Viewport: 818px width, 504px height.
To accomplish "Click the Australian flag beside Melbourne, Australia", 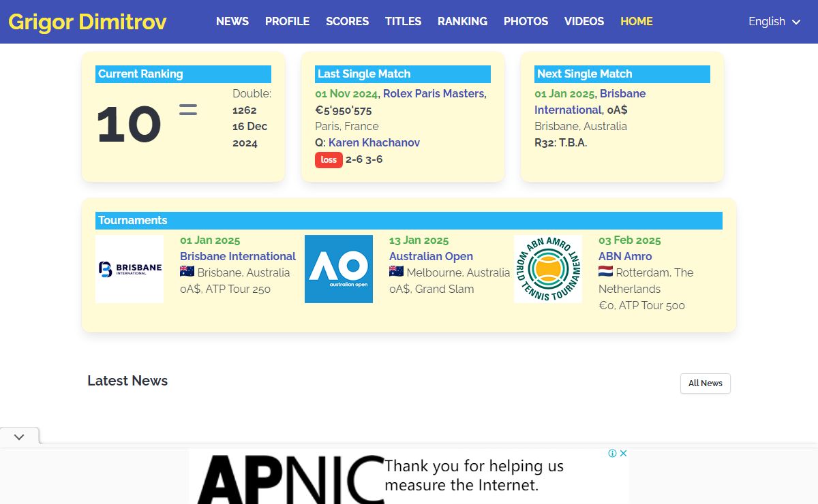I will click(x=397, y=272).
